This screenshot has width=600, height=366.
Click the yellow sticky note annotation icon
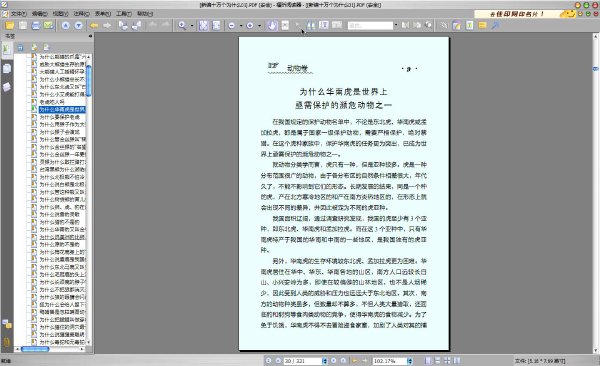click(483, 26)
